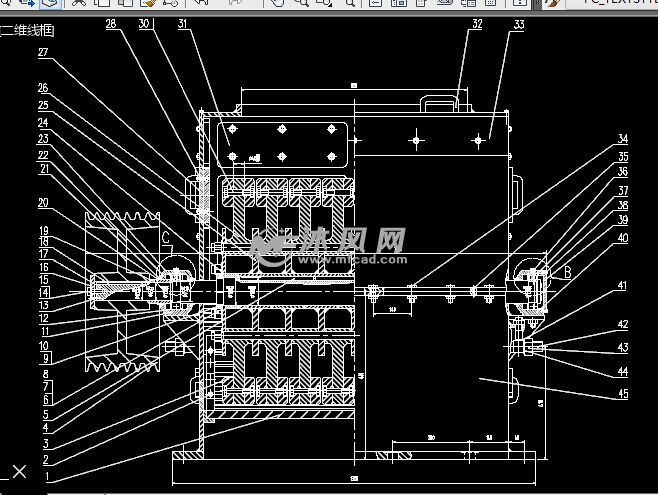Screen dimensions: 658x495
Task: Select part callout 33
Action: tap(519, 25)
